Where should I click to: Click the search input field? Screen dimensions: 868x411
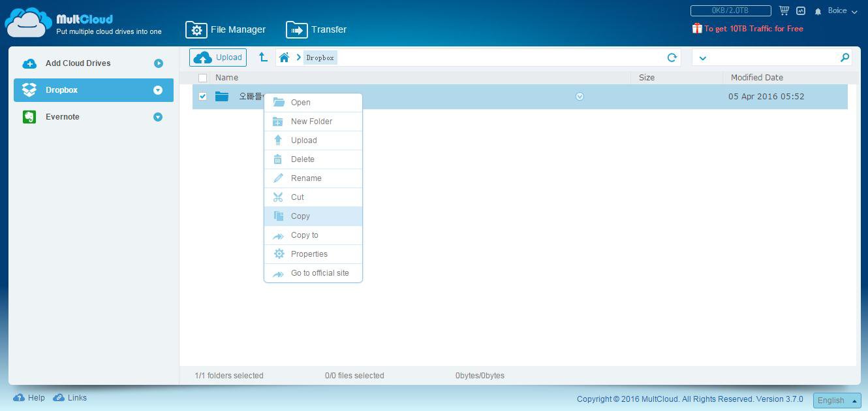(773, 58)
